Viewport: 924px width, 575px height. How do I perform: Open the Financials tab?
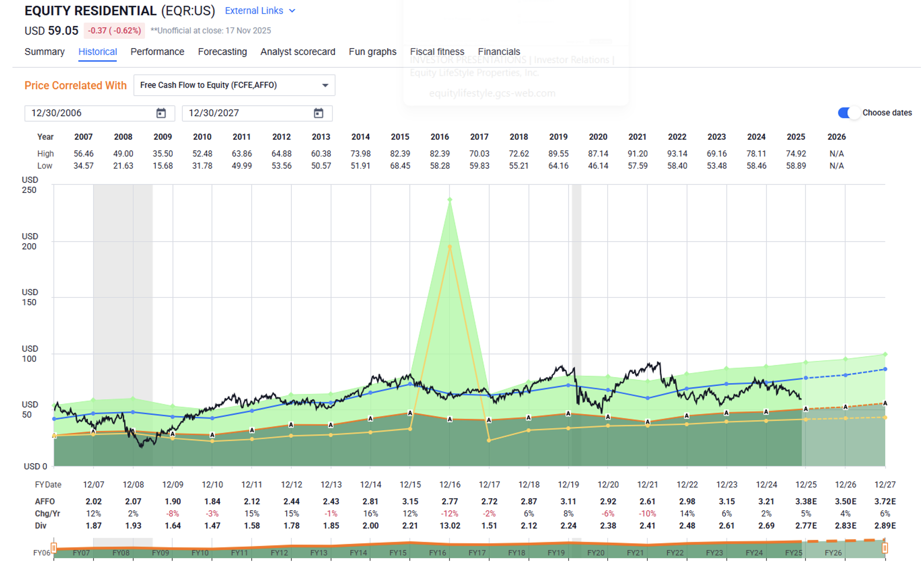coord(498,52)
